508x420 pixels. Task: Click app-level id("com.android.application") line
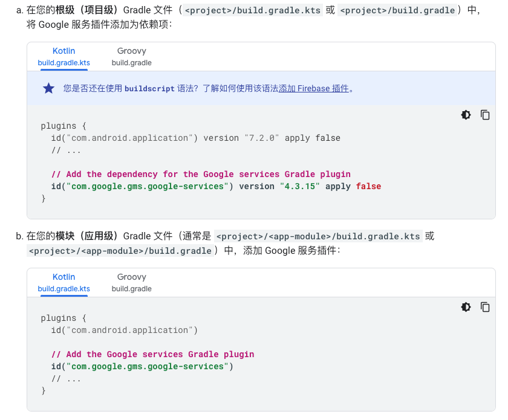tap(125, 331)
